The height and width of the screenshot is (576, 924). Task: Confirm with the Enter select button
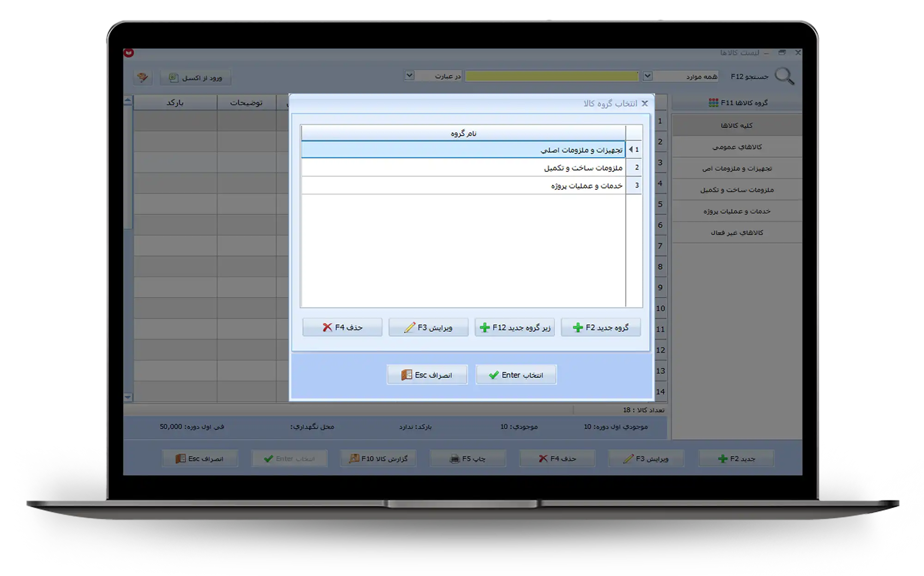[x=516, y=375]
